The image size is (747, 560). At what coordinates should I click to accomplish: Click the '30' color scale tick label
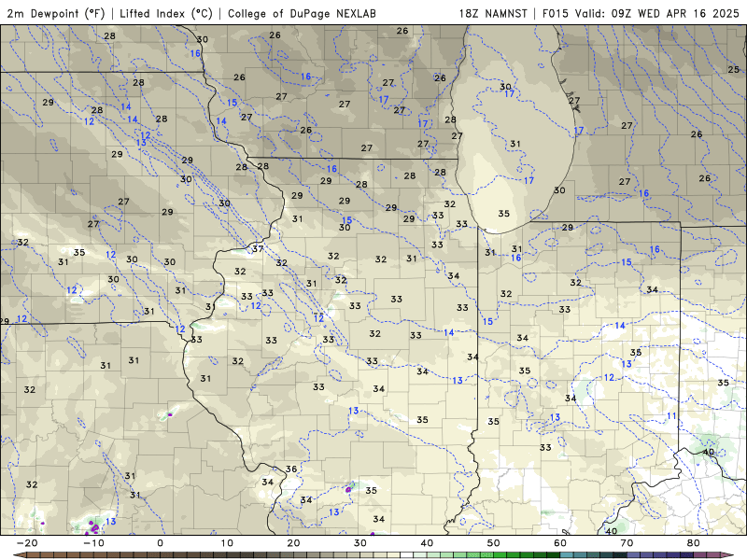pyautogui.click(x=360, y=543)
